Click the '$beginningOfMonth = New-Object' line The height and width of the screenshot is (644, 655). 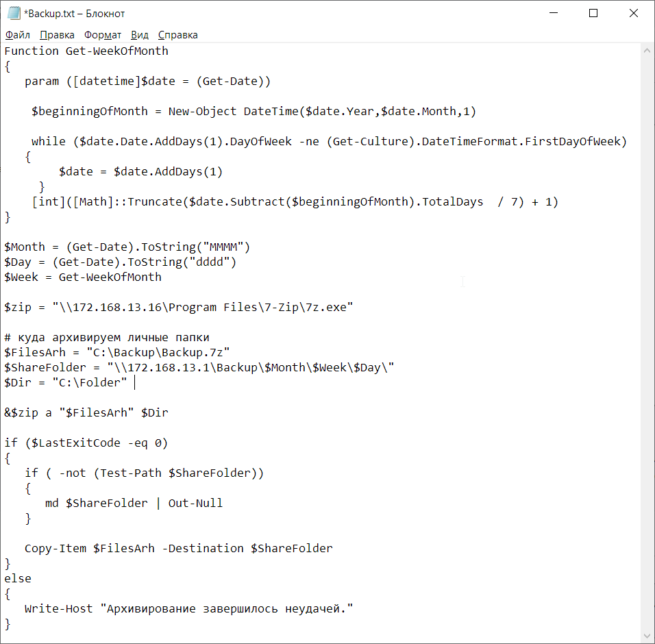[x=254, y=112]
